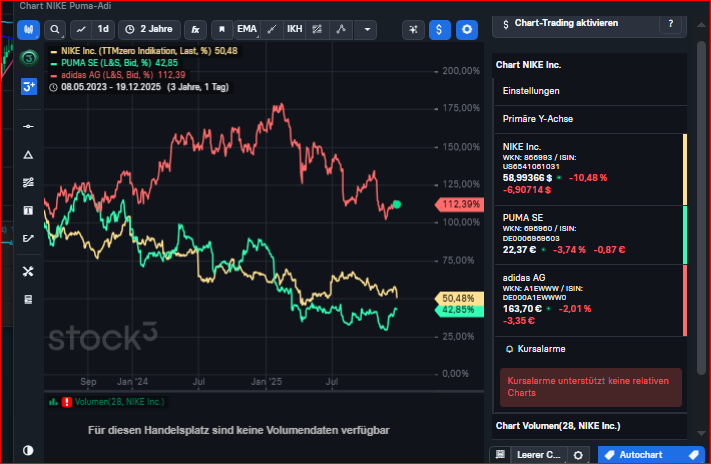This screenshot has height=464, width=711.
Task: Open Einstellungen in chart panel
Action: tap(531, 91)
